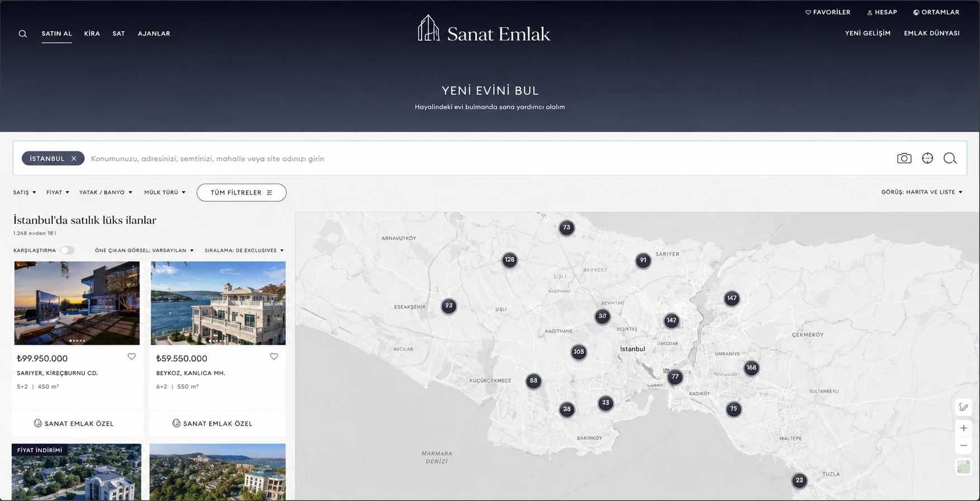The image size is (980, 501).
Task: Open map cluster 77 near Kadıköy
Action: tap(675, 376)
